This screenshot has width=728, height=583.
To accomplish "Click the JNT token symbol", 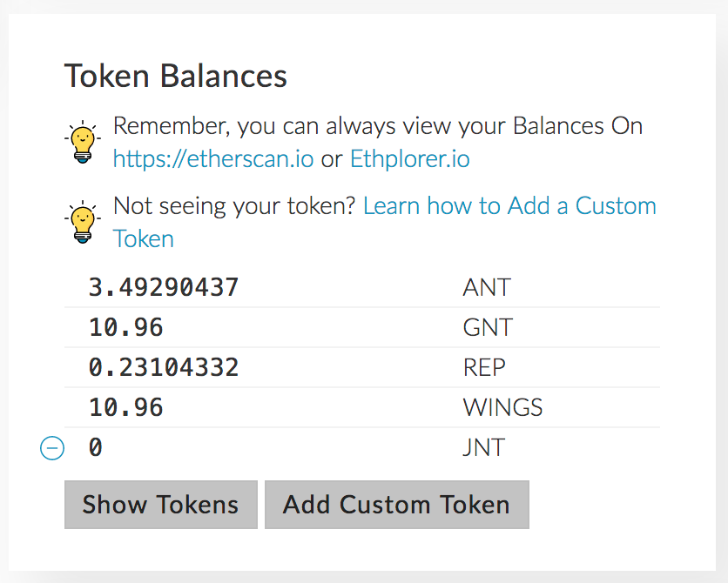I will [484, 448].
